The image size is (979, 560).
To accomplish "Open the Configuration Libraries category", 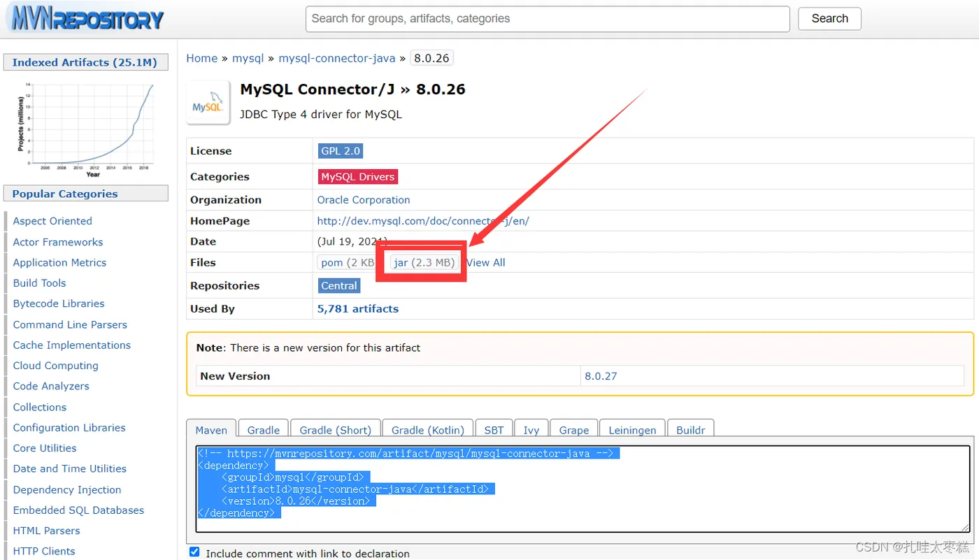I will [69, 427].
